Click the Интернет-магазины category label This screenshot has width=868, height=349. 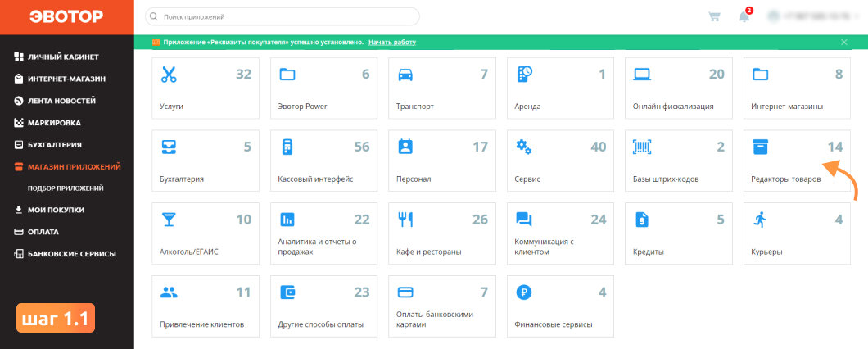click(787, 107)
